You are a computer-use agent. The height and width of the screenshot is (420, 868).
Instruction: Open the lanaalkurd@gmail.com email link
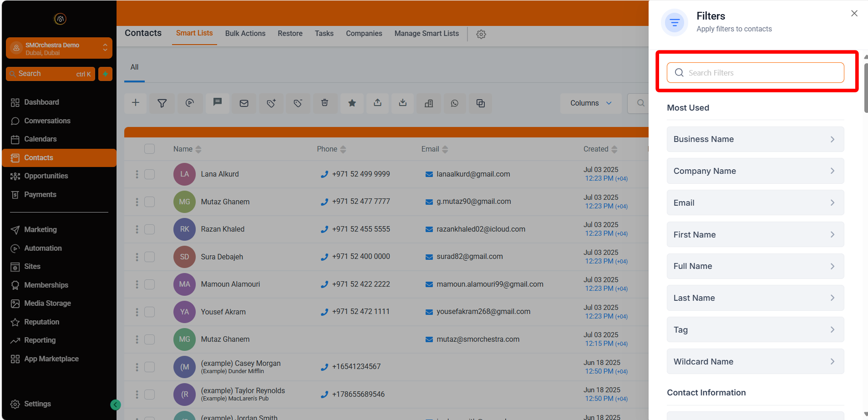pos(473,174)
